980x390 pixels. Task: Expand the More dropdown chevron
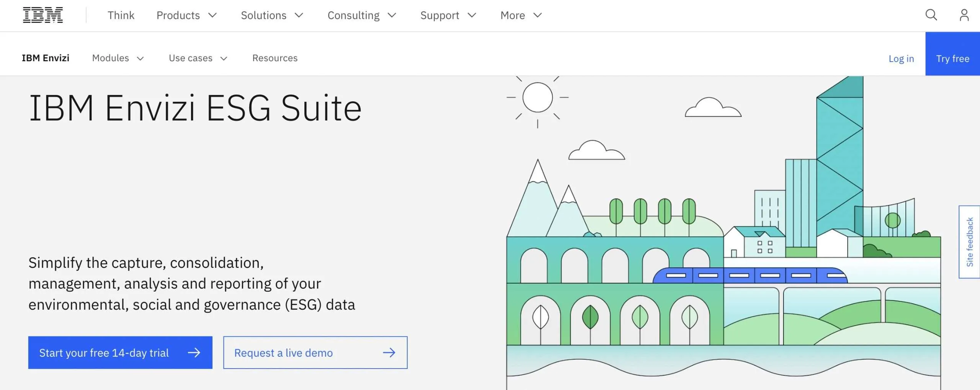point(538,15)
